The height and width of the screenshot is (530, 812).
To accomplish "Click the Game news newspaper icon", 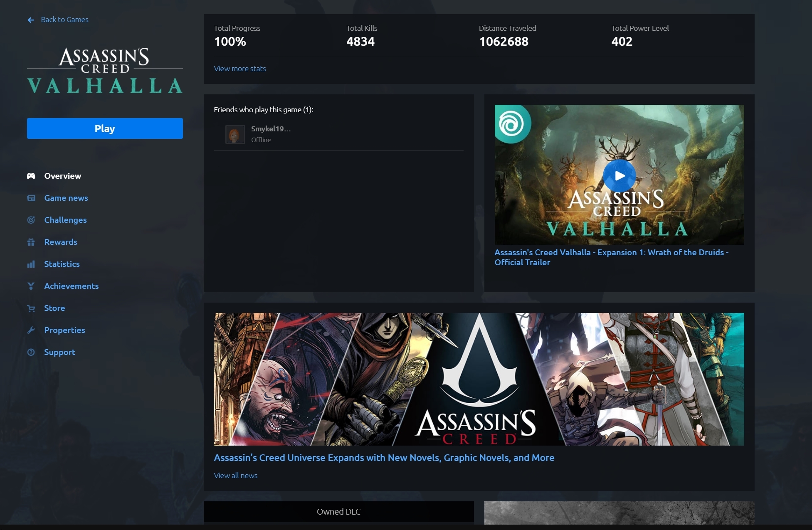I will click(31, 198).
